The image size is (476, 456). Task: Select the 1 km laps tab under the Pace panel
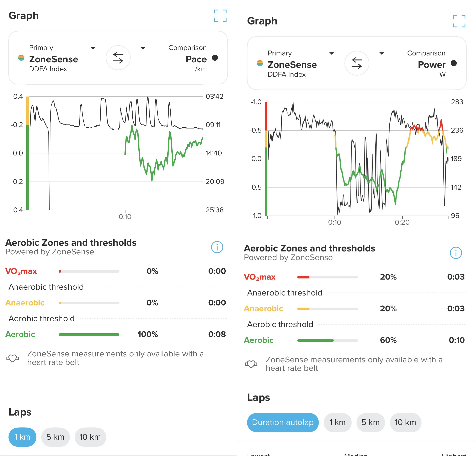point(22,437)
